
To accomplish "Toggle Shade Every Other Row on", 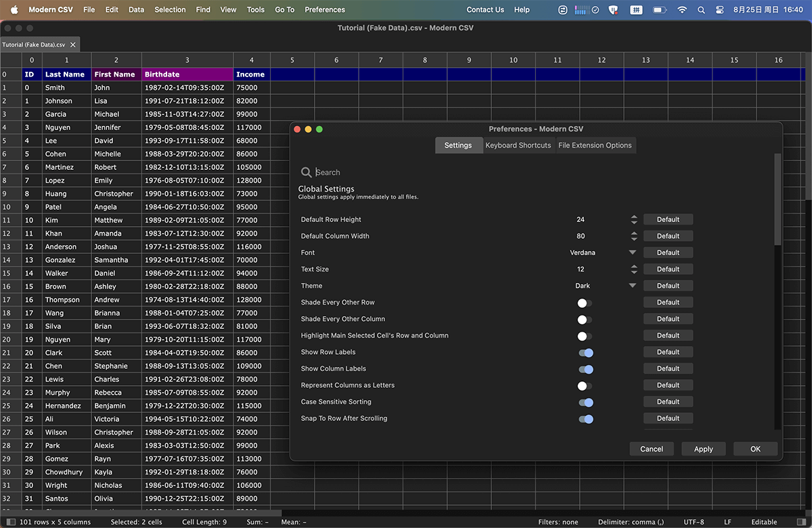I will (585, 303).
